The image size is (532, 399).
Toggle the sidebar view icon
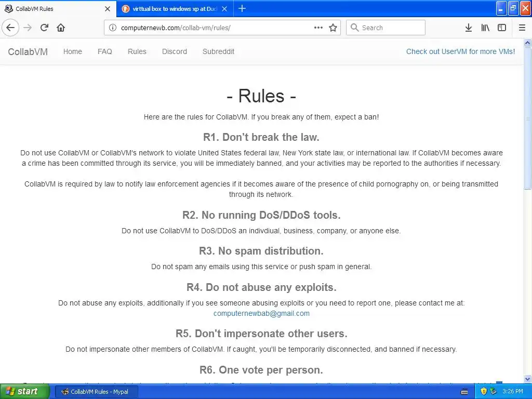(x=502, y=28)
